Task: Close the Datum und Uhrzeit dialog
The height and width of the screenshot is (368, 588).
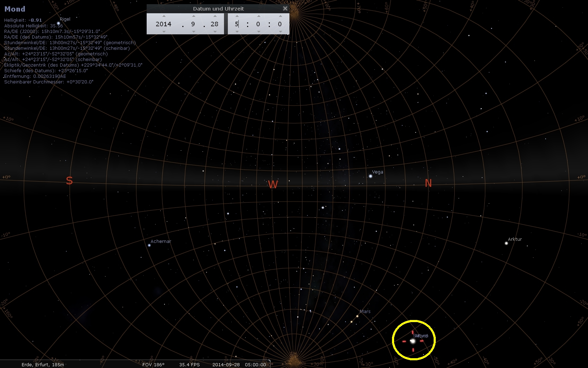Action: point(285,8)
